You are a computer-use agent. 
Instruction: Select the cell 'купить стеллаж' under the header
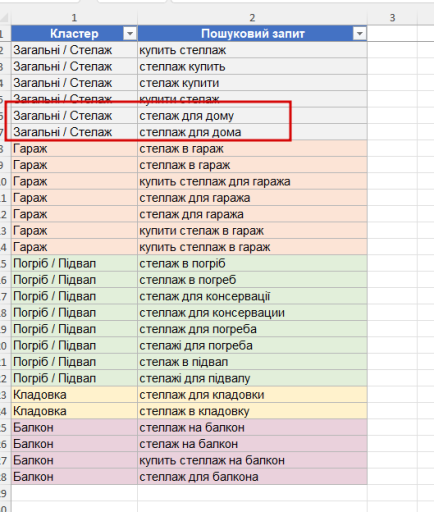coord(252,50)
